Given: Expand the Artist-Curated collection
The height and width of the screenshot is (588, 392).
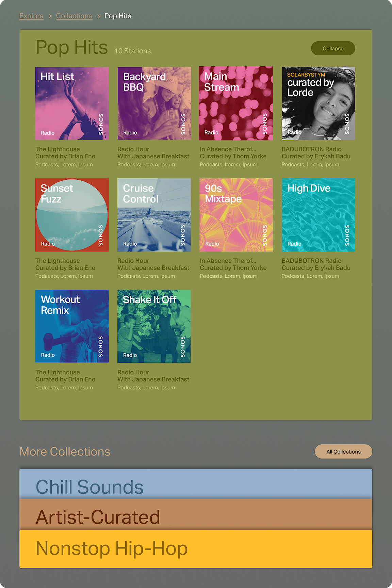Looking at the screenshot, I should (196, 514).
